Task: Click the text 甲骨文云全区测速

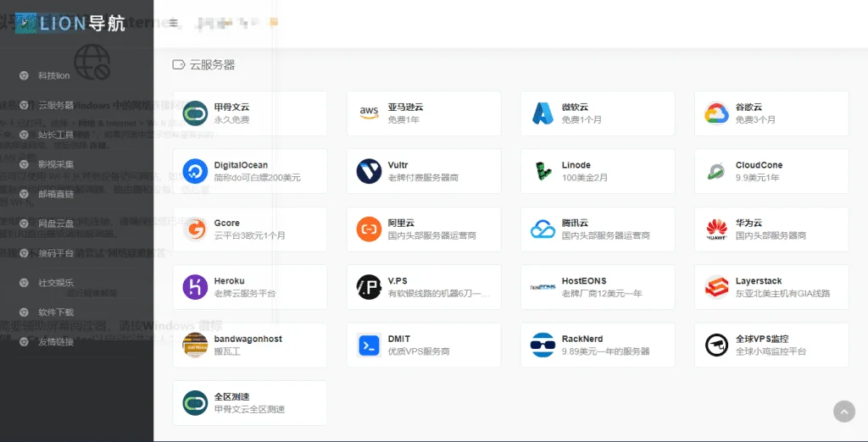Action: [x=249, y=409]
